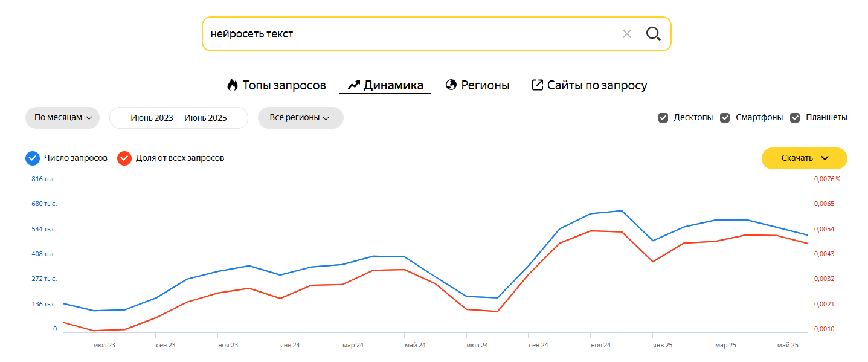Open Сайты по запросу link

click(597, 85)
